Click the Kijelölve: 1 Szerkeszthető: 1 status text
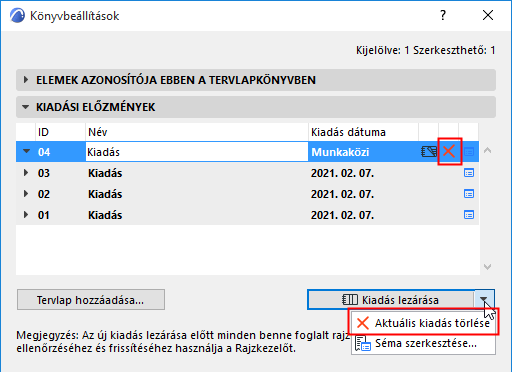This screenshot has width=512, height=372. click(426, 50)
